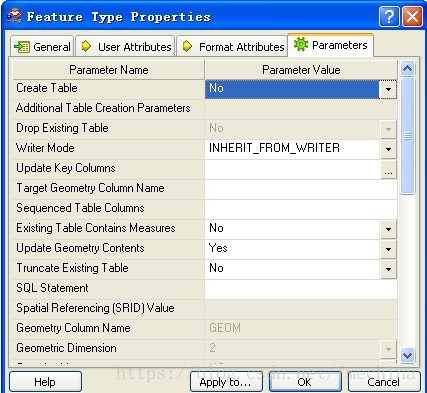Confirm with the OK button
Image resolution: width=427 pixels, height=393 pixels.
coord(305,382)
